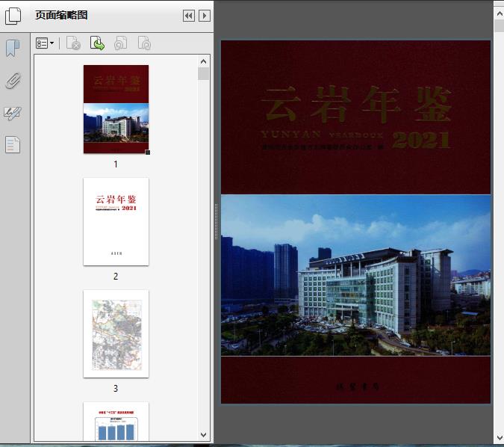Click the panel splitter grip handle

[216, 221]
